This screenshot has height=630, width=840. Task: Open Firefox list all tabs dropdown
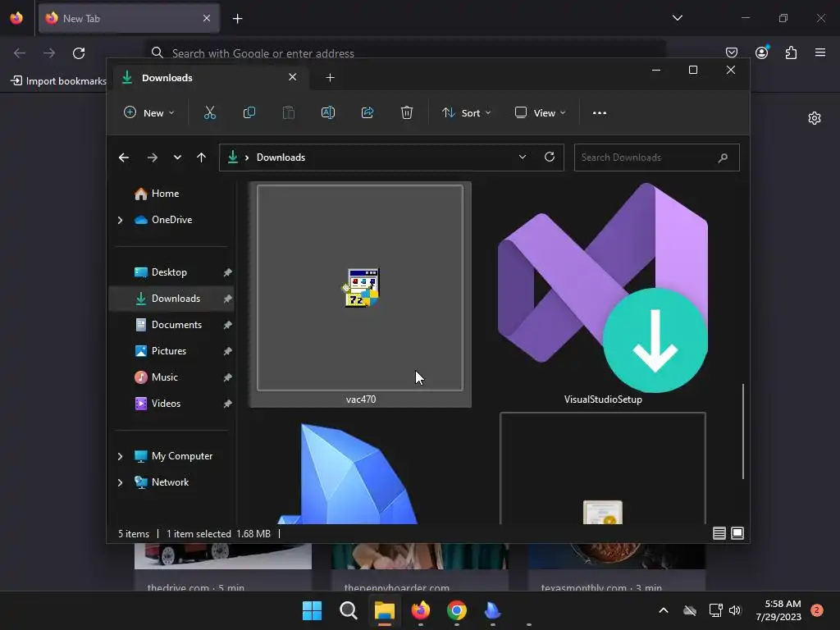tap(677, 18)
